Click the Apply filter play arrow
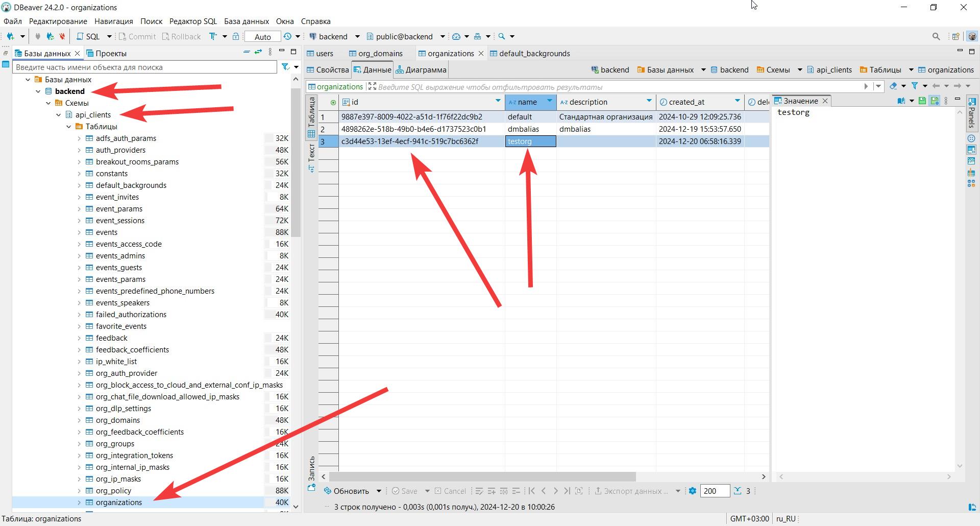Image resolution: width=980 pixels, height=526 pixels. pyautogui.click(x=866, y=86)
